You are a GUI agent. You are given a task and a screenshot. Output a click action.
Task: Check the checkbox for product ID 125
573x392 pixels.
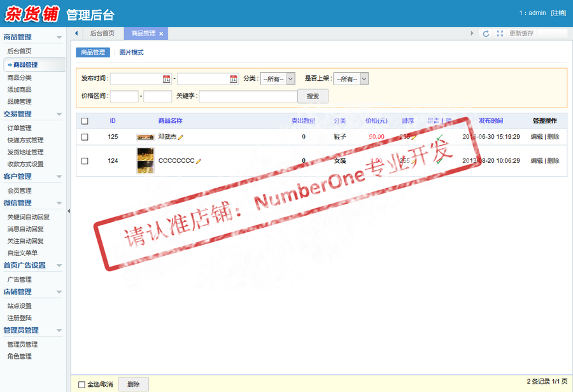coord(86,136)
